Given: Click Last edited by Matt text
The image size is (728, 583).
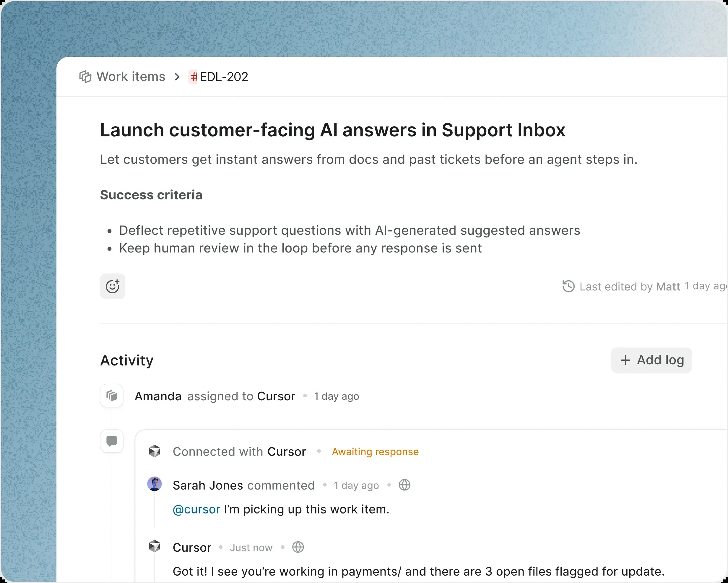Looking at the screenshot, I should (x=630, y=286).
